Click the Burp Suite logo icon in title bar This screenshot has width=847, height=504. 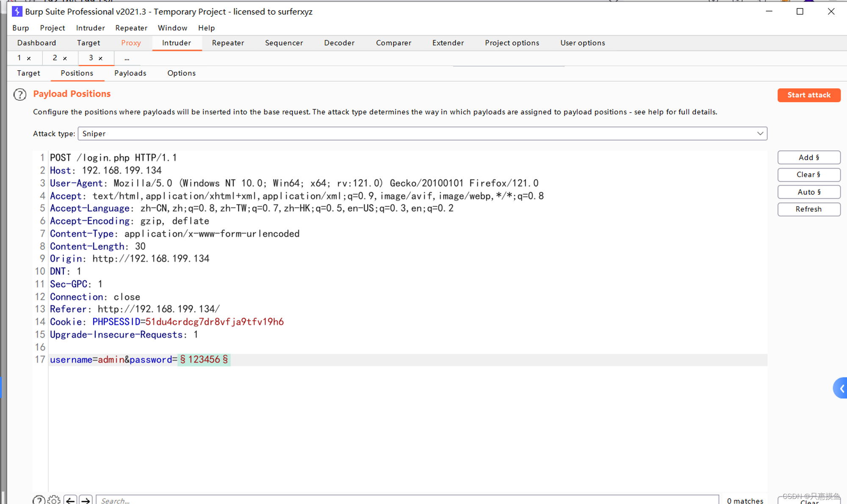pos(17,11)
